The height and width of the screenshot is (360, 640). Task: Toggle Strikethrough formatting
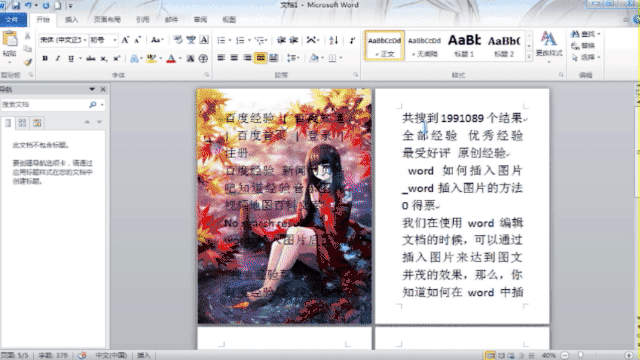point(91,59)
